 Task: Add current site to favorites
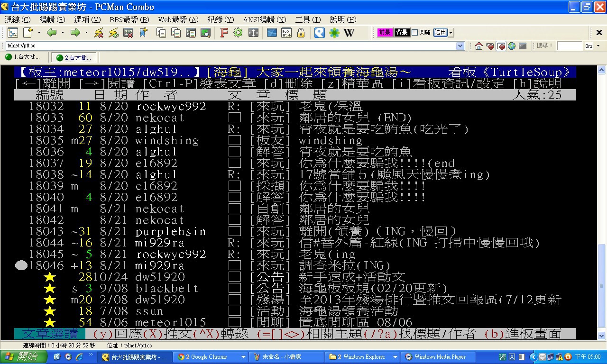[143, 33]
